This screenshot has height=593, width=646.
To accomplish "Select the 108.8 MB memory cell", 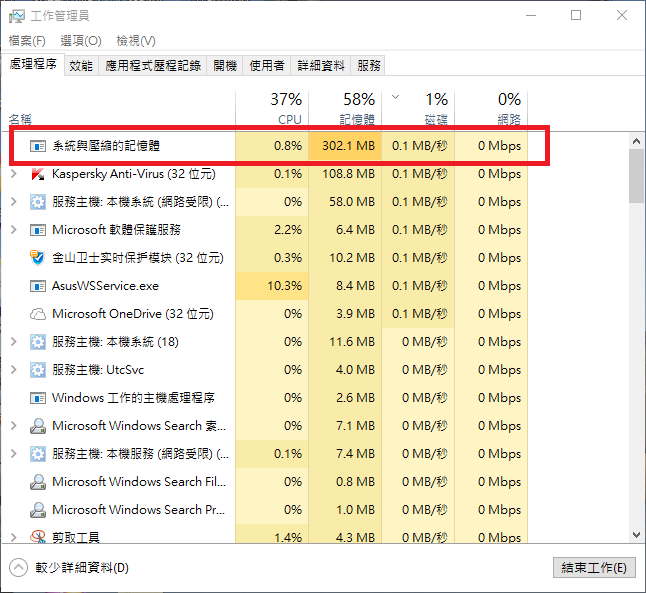I will point(345,174).
